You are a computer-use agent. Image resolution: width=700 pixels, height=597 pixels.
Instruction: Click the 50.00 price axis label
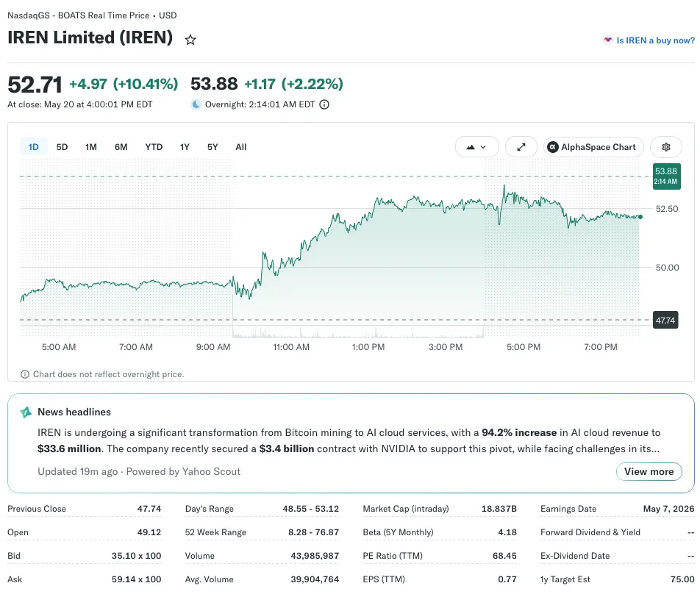coord(668,268)
